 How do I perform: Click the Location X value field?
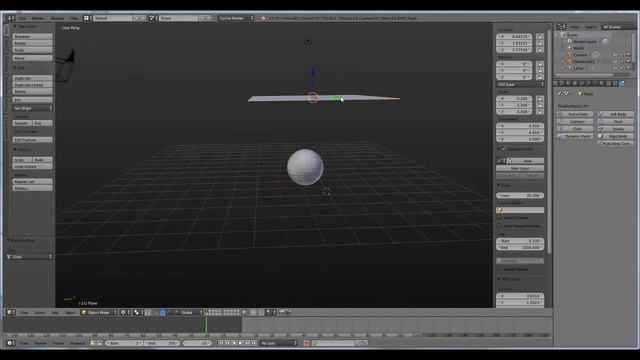(514, 36)
